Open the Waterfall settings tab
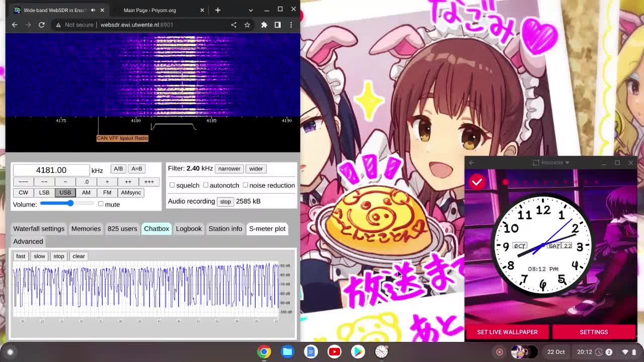Image resolution: width=644 pixels, height=362 pixels. pyautogui.click(x=39, y=229)
